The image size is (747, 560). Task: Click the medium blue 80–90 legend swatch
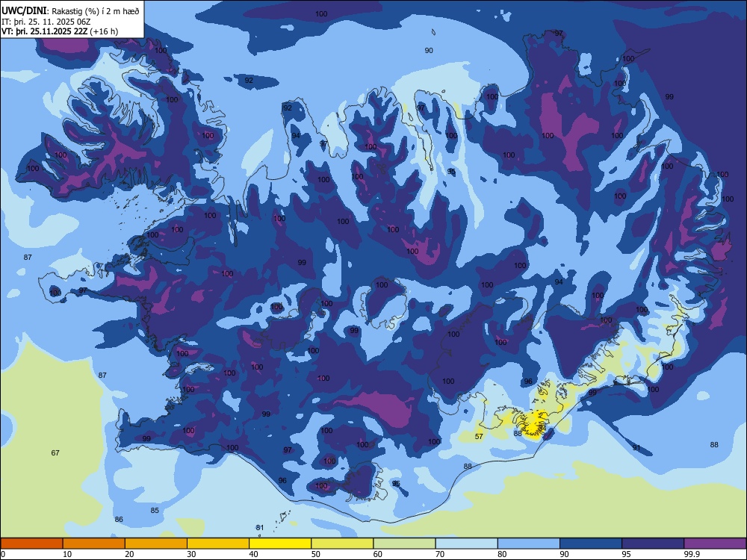[x=529, y=544]
